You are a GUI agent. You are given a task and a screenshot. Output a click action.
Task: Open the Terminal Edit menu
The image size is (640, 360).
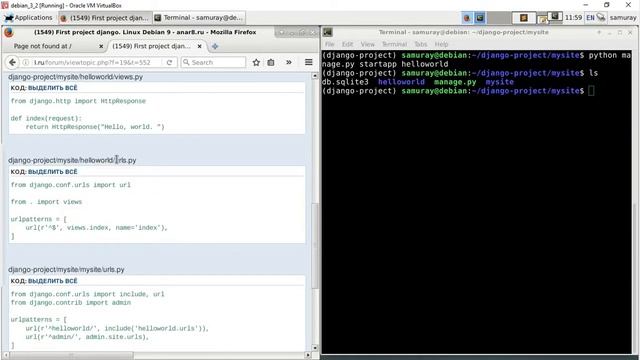click(348, 44)
